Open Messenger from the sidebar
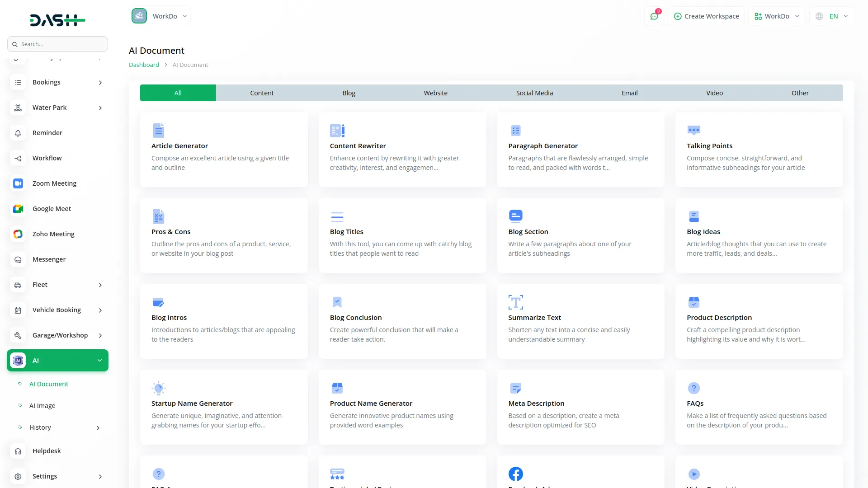Image resolution: width=868 pixels, height=488 pixels. [x=18, y=259]
